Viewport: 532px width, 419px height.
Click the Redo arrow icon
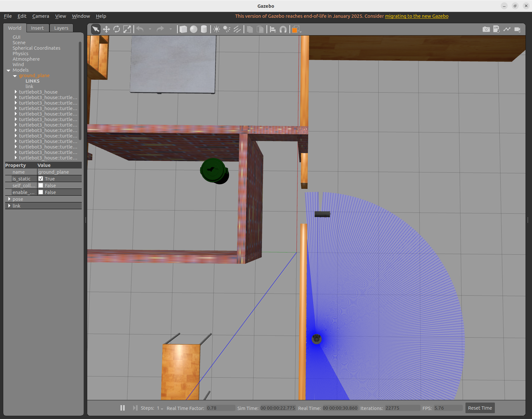click(x=160, y=29)
